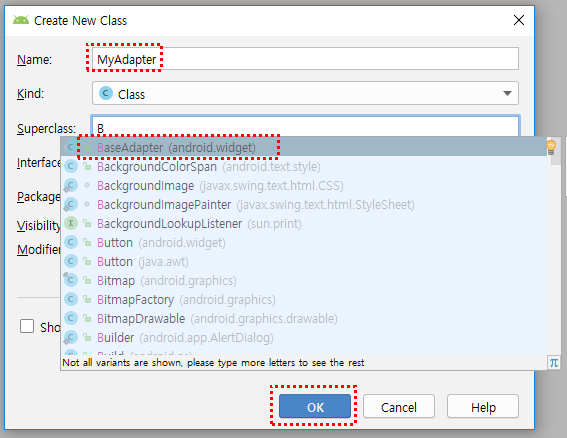567x438 pixels.
Task: Click class icon beside BaseAdapter
Action: [71, 147]
